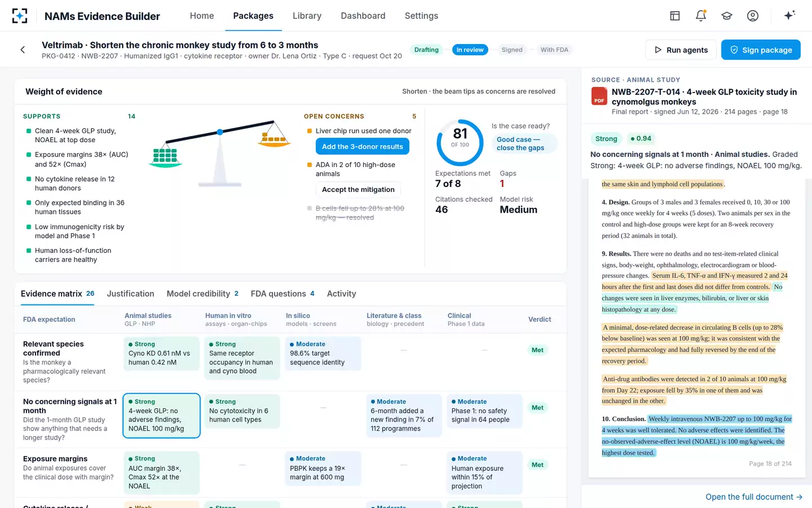Open the Library tab
This screenshot has height=508, width=812.
coord(307,16)
